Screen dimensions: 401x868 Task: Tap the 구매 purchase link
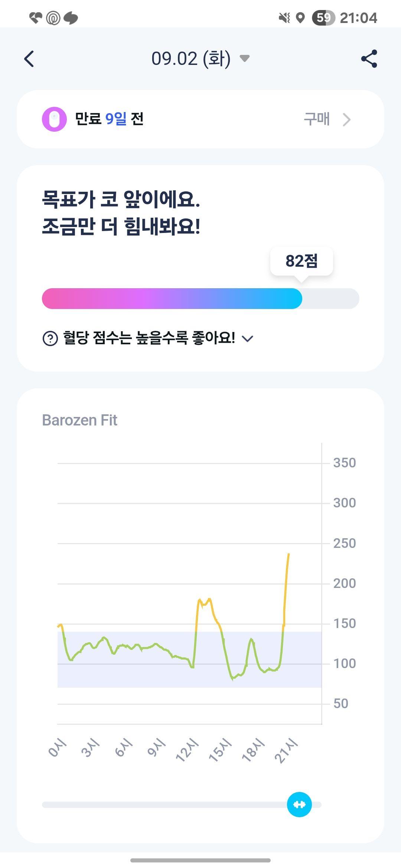pos(317,119)
